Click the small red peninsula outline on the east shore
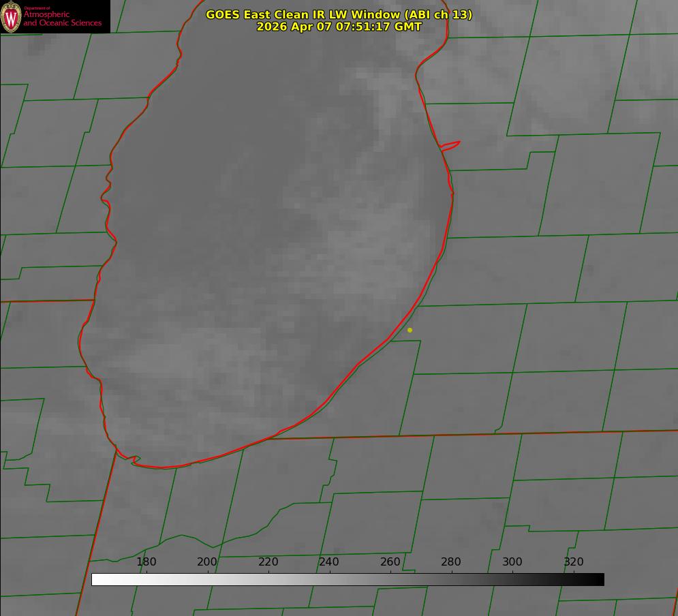Screen dimensions: 678x616 tap(450, 146)
